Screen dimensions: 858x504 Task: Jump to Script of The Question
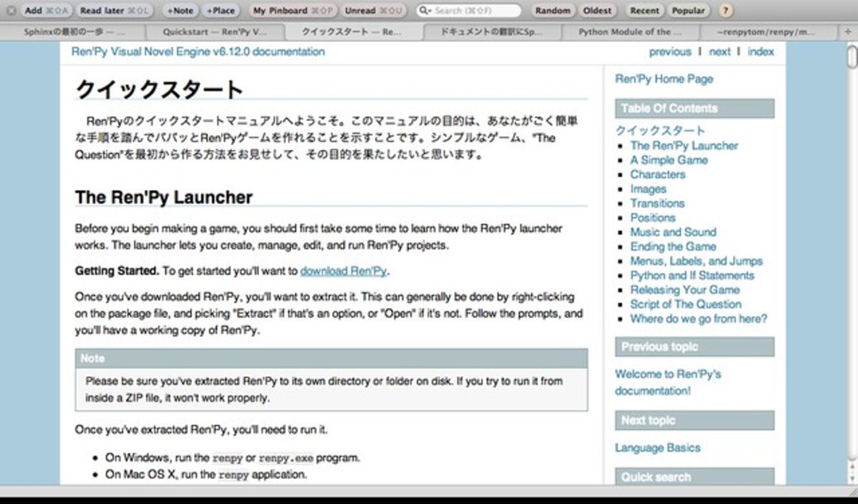pyautogui.click(x=686, y=305)
